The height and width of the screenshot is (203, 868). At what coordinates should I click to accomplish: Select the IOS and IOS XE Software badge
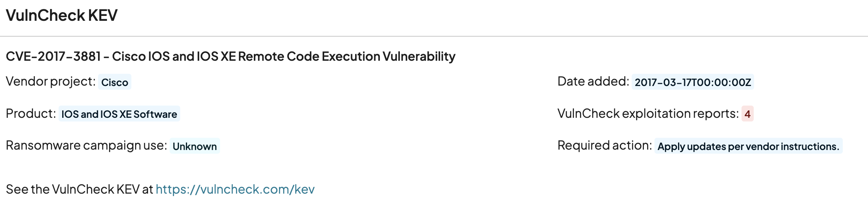pos(119,114)
